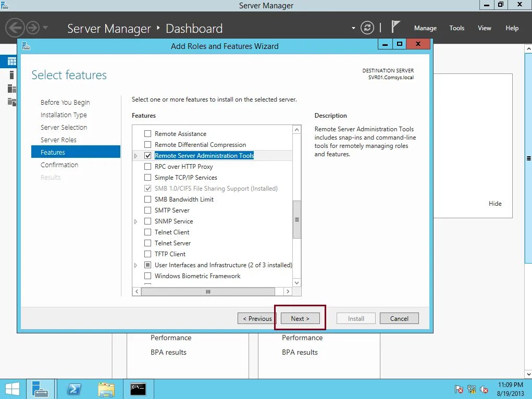Check the SMTP Server feature
This screenshot has height=399, width=532.
[x=147, y=210]
